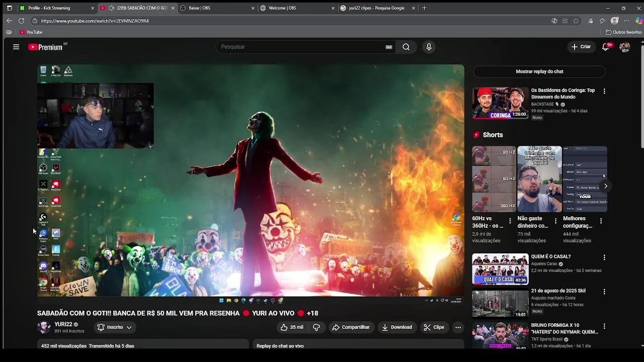Click Download button
The width and height of the screenshot is (644, 362).
point(396,327)
